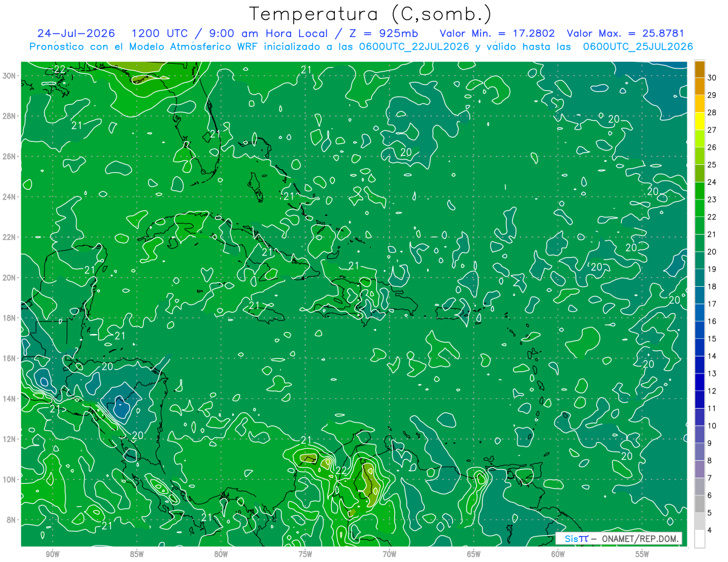Click color scale label "25"

coord(712,165)
